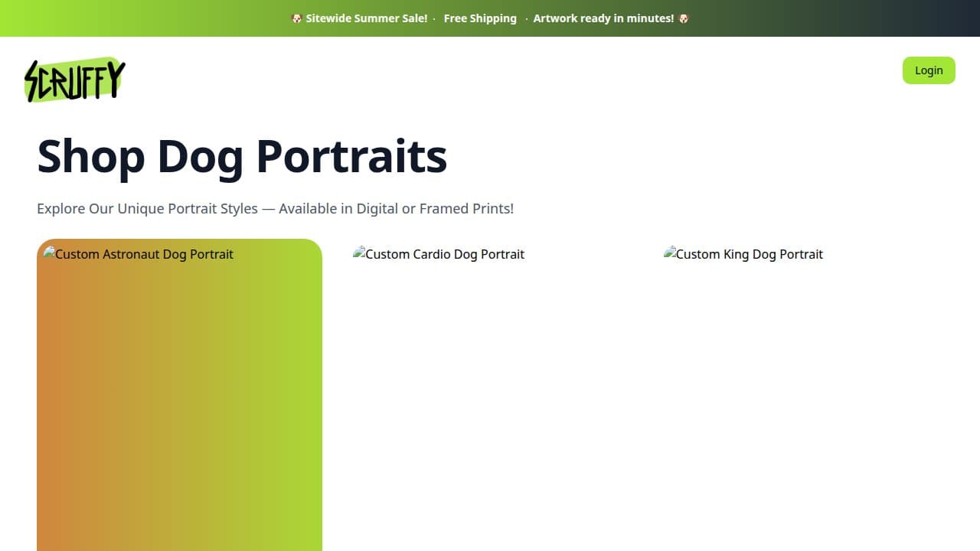Open the Custom King Dog Portrait image
Viewport: 980px width, 551px height.
point(743,254)
